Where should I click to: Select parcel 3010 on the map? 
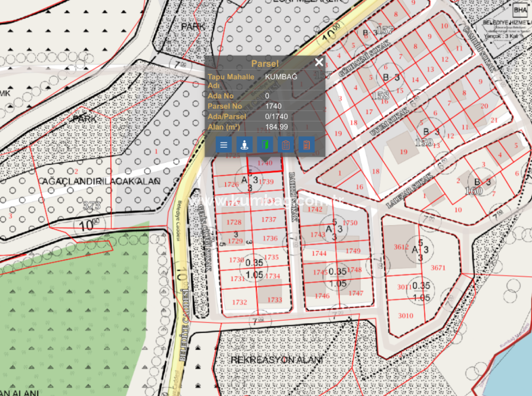coord(405,316)
